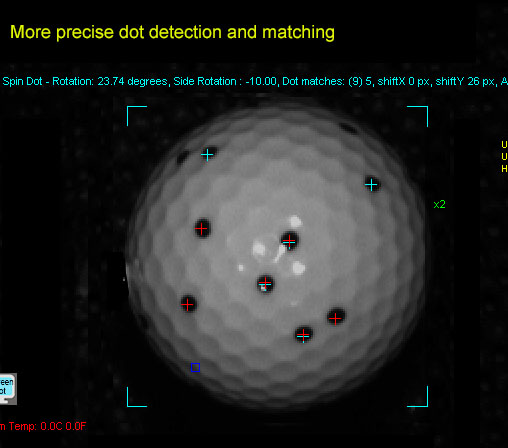Click the top-right cyan frame corner bracket
The height and width of the screenshot is (448, 508).
418,116
